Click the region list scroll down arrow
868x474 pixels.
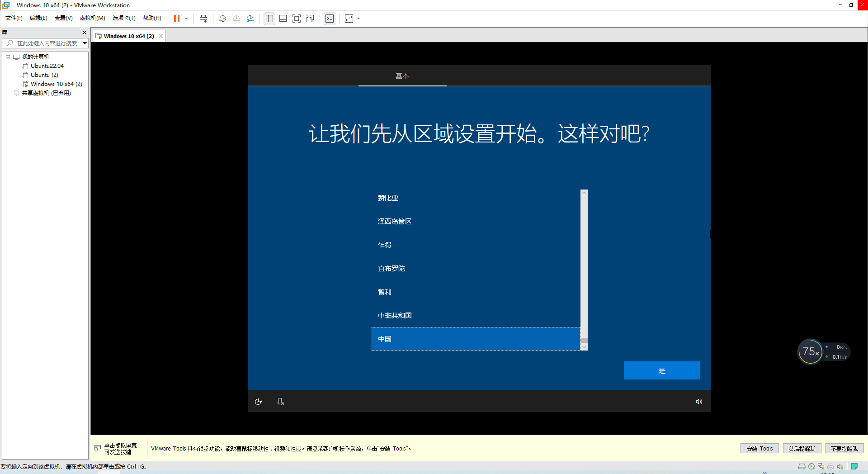(x=584, y=347)
